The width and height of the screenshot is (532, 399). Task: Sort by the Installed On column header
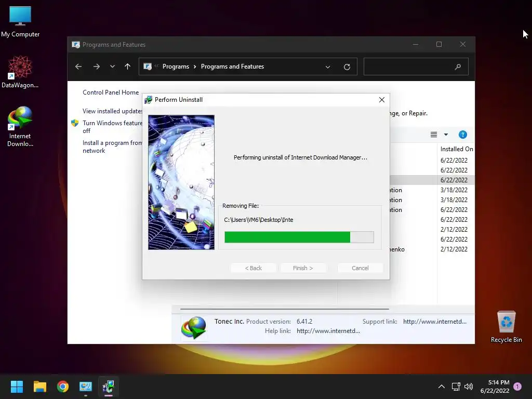[x=456, y=149]
